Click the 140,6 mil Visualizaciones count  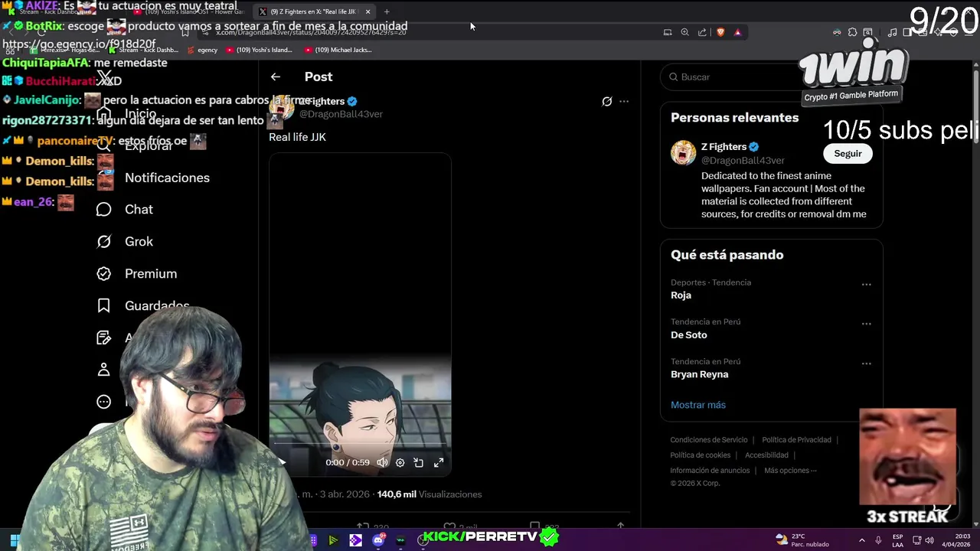(430, 494)
